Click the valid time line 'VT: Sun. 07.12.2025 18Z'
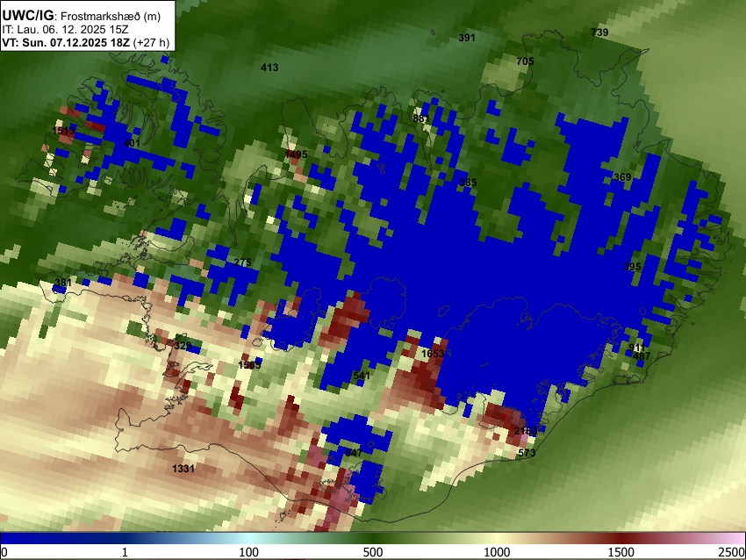 coord(66,42)
